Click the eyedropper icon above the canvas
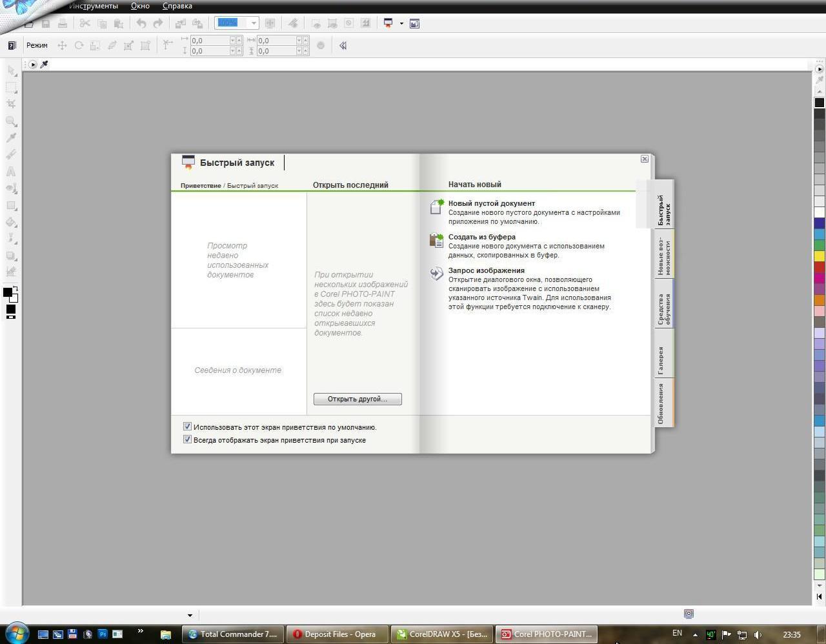Image resolution: width=826 pixels, height=644 pixels. click(45, 64)
